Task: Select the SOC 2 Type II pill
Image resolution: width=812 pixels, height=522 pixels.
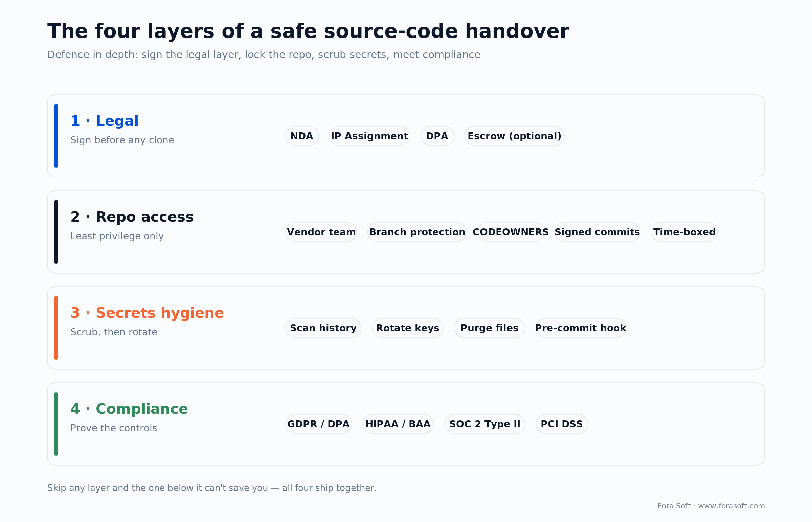Action: point(484,424)
